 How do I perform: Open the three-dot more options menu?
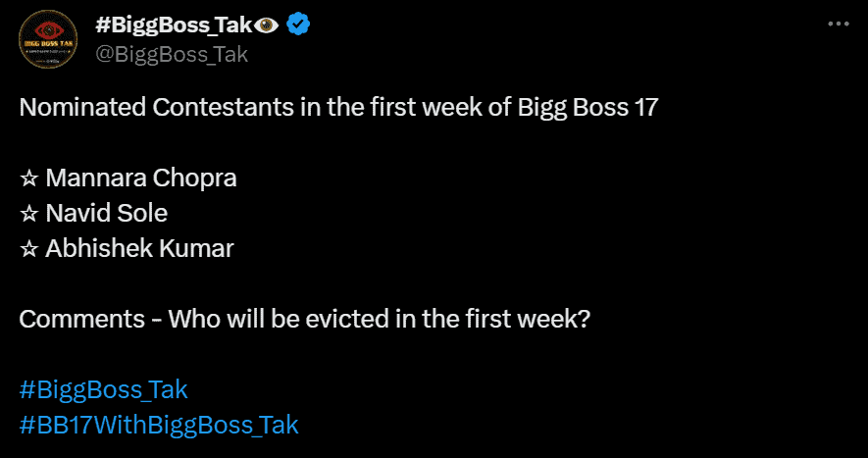837,25
